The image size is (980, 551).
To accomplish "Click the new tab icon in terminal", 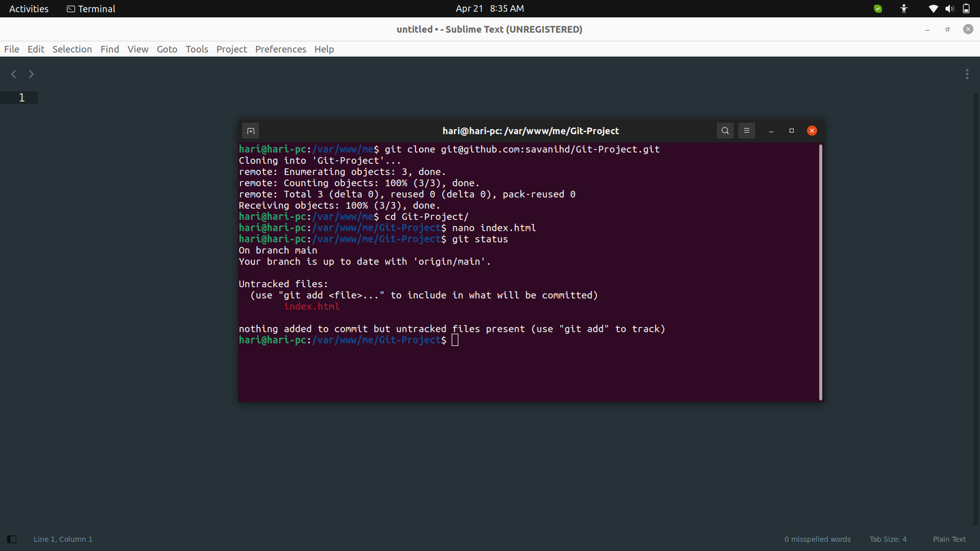I will click(251, 130).
